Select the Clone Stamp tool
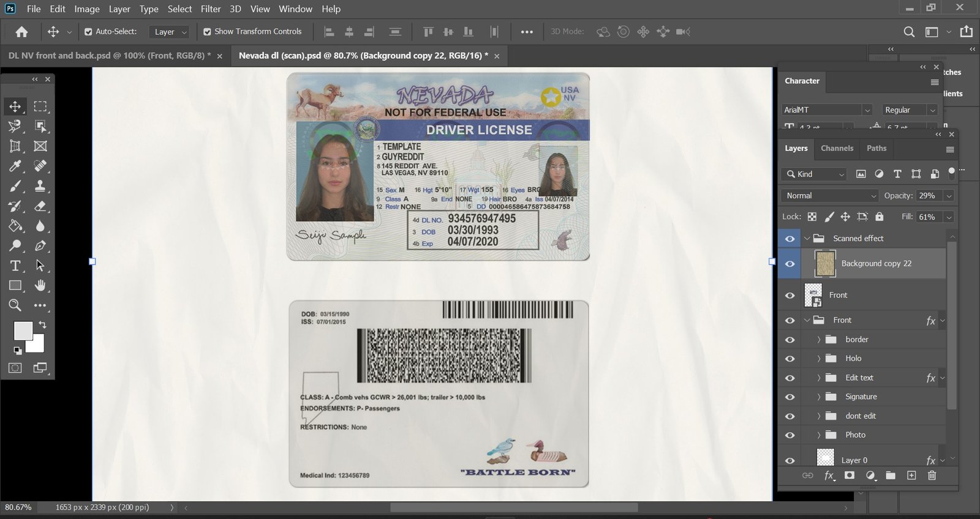 point(40,186)
